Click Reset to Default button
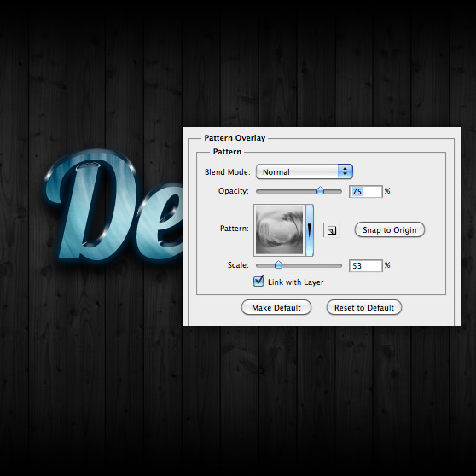 364,307
